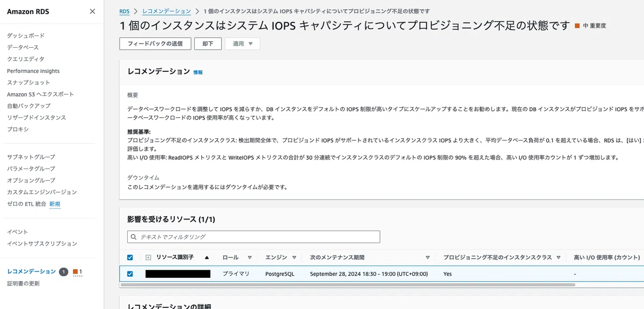Click the orange severity count in the sidebar
Image resolution: width=644 pixels, height=309 pixels.
tap(77, 272)
